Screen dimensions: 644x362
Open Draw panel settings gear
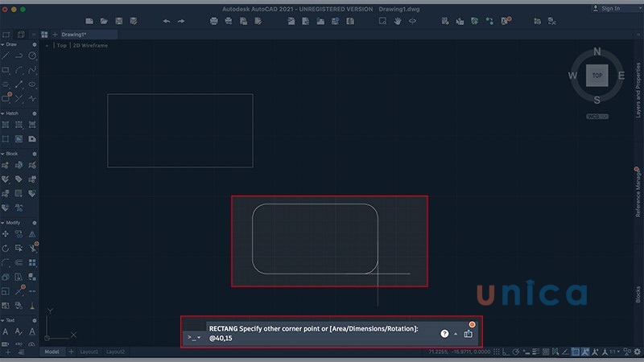[x=35, y=44]
